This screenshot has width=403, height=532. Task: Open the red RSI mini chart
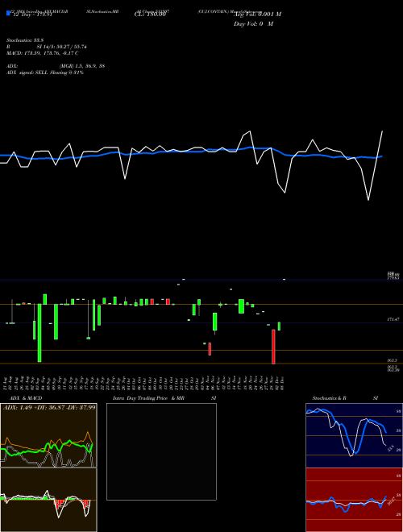(354, 500)
